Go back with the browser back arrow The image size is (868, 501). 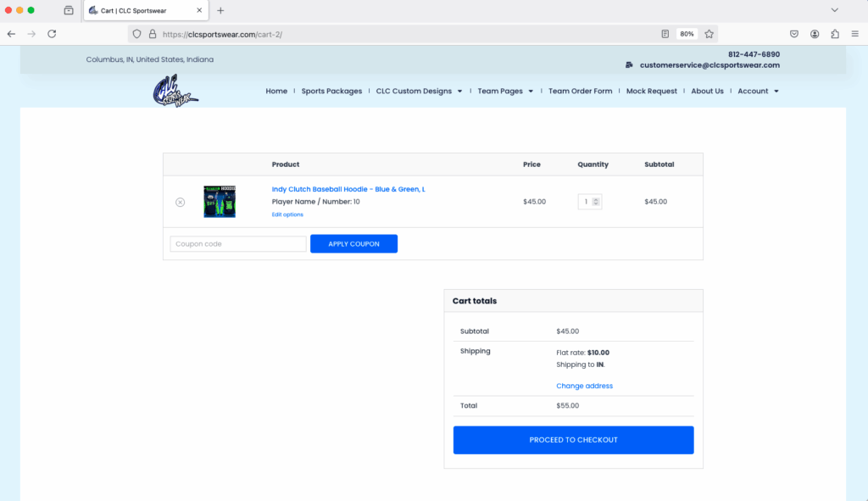pos(11,34)
